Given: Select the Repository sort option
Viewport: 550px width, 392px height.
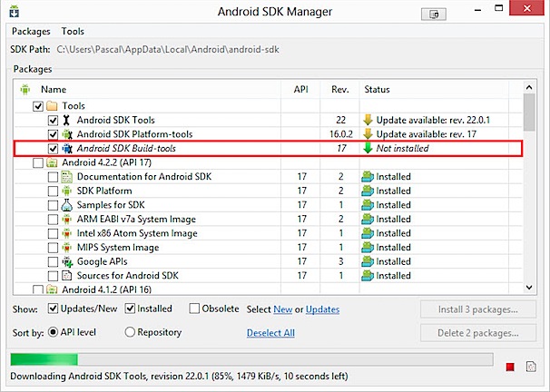Looking at the screenshot, I should [129, 333].
